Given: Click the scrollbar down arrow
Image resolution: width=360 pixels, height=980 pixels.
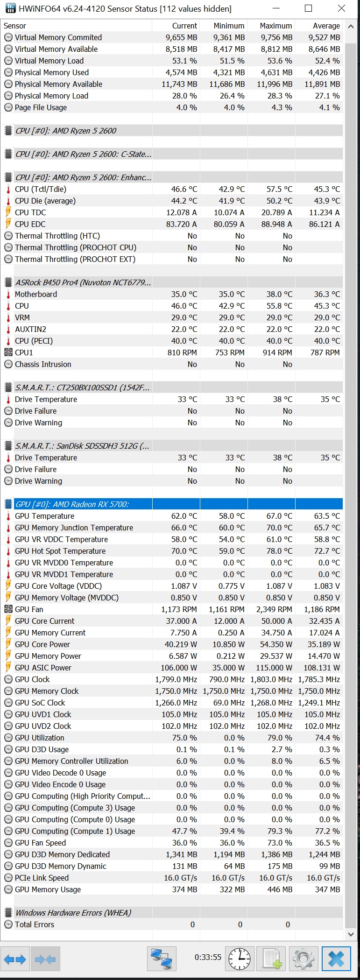Looking at the screenshot, I should [351, 935].
